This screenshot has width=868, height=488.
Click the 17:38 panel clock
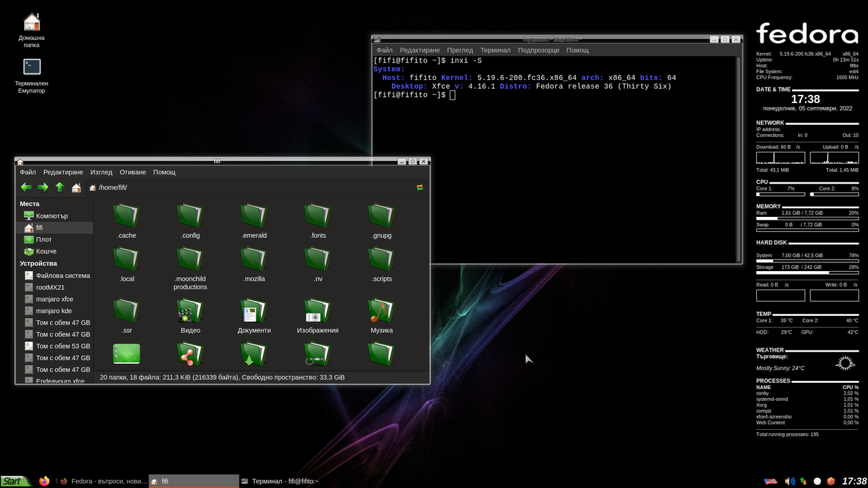[854, 481]
